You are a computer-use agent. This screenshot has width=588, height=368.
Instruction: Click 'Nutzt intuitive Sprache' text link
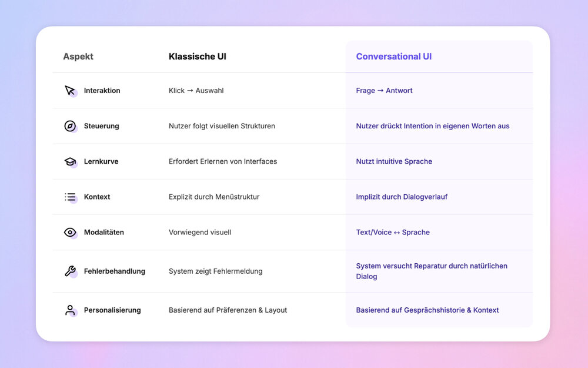[393, 161]
